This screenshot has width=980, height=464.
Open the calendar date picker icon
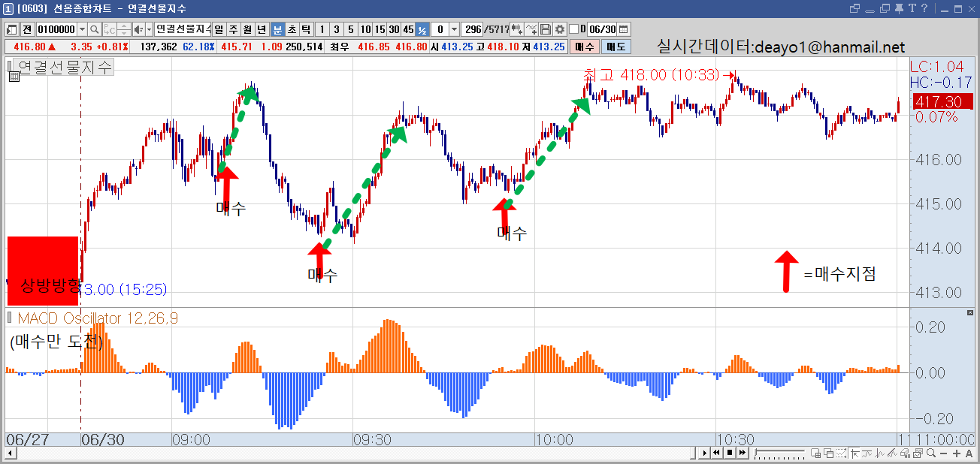tap(624, 29)
